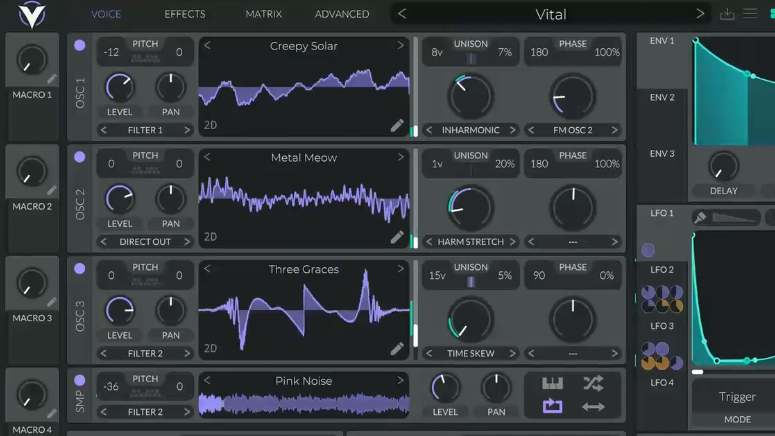Next wavetable after Three Graces
This screenshot has width=775, height=436.
pyautogui.click(x=400, y=269)
